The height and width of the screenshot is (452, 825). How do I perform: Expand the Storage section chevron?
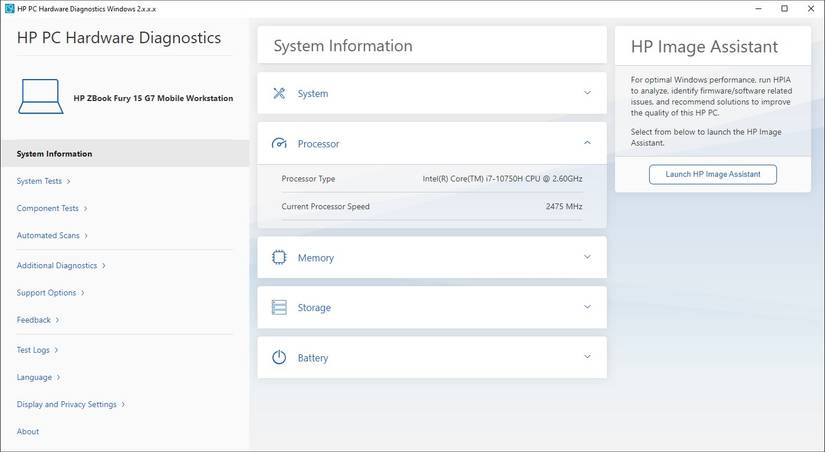(587, 307)
